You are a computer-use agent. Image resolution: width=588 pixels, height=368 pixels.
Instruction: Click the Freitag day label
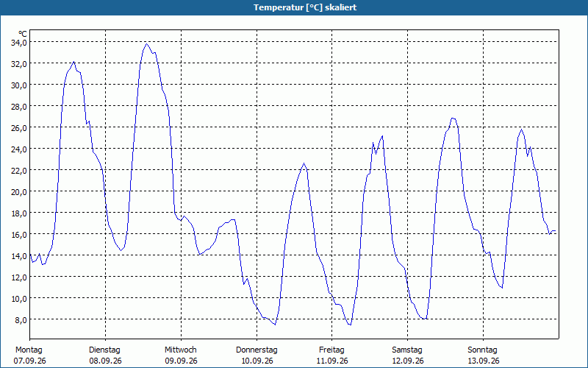click(x=331, y=350)
